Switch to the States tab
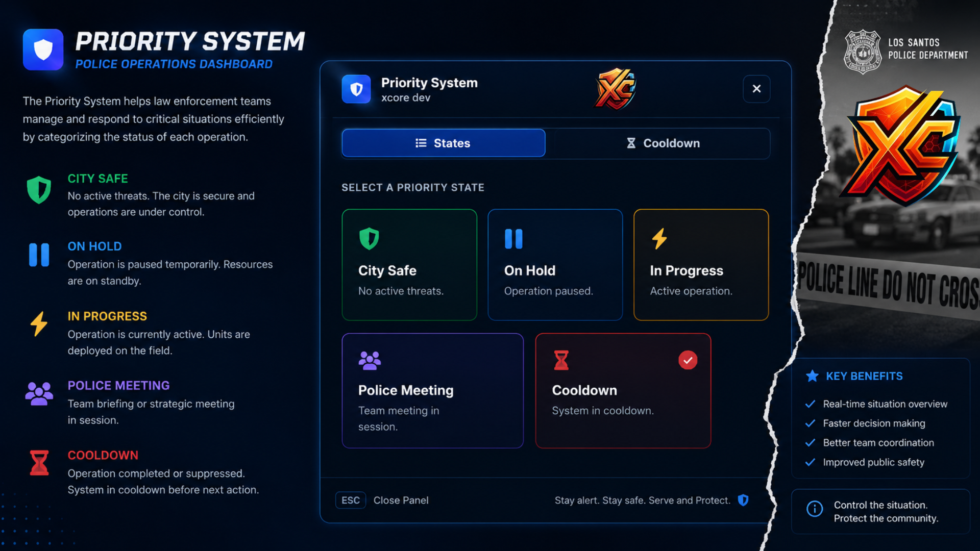The width and height of the screenshot is (980, 551). [444, 143]
